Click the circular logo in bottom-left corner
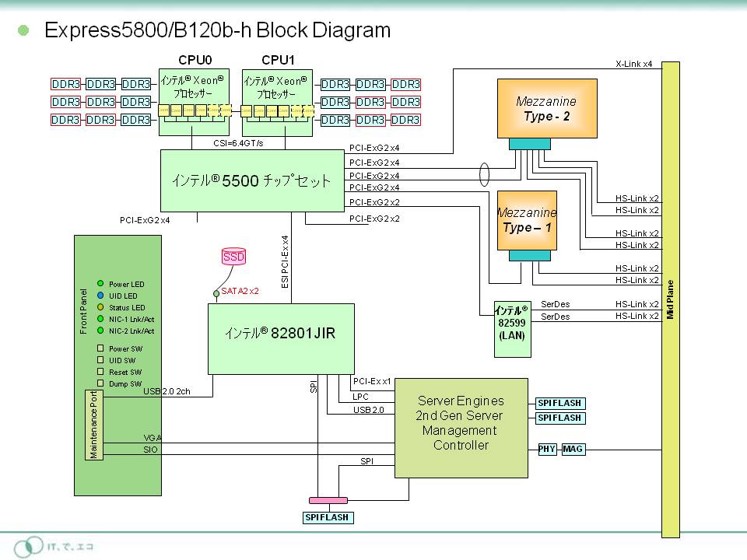 pos(31,546)
